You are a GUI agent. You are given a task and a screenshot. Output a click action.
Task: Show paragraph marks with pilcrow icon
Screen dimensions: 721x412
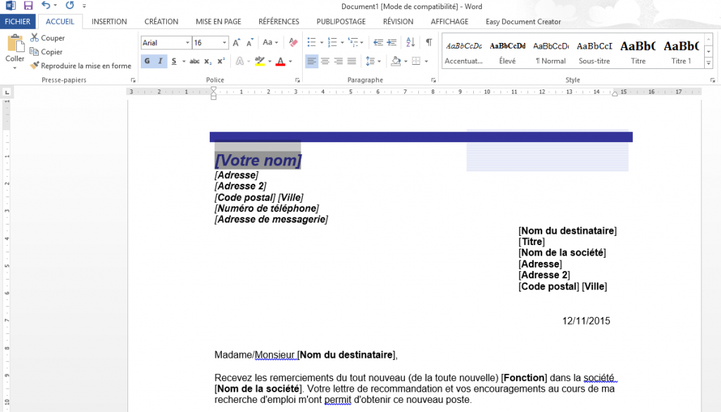429,43
